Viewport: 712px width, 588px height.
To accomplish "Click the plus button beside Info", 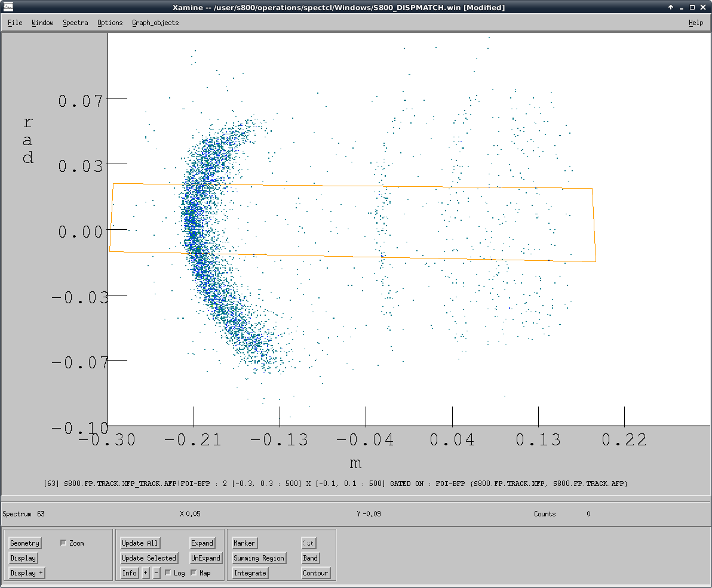I will coord(146,573).
